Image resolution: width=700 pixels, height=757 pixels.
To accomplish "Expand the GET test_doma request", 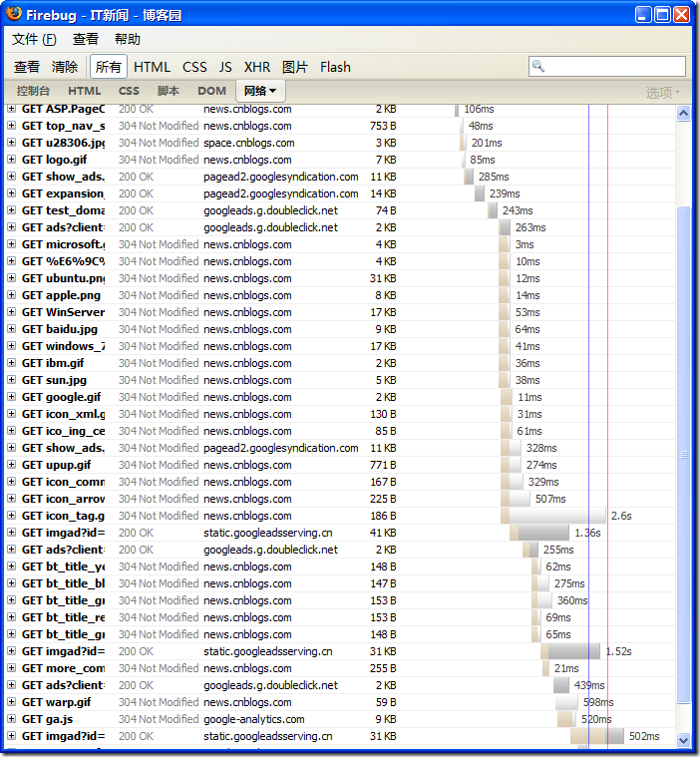I will [11, 210].
